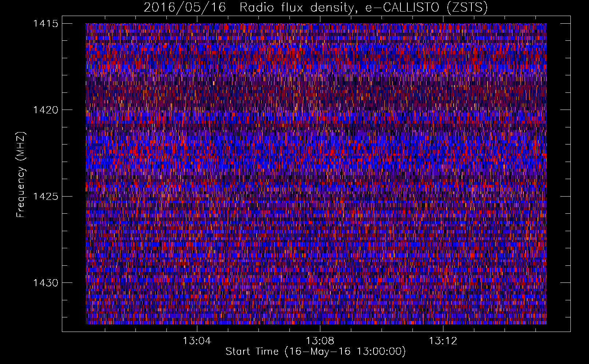Click the '13:12' time axis label
Image resolution: width=589 pixels, height=364 pixels.
(443, 341)
